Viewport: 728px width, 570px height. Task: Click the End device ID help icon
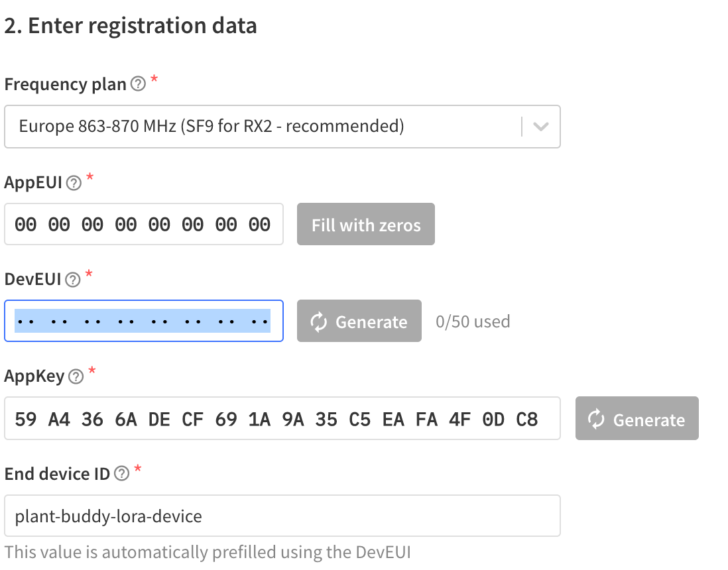coord(121,473)
